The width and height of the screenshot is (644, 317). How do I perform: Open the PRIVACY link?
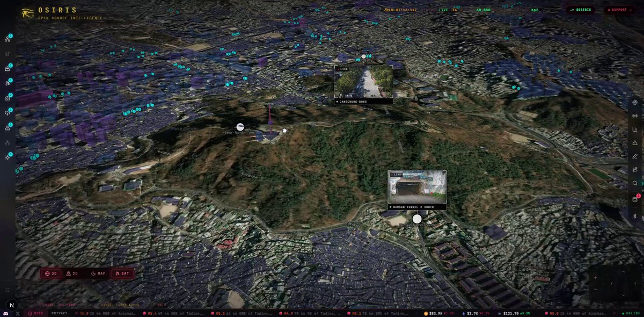(60, 313)
